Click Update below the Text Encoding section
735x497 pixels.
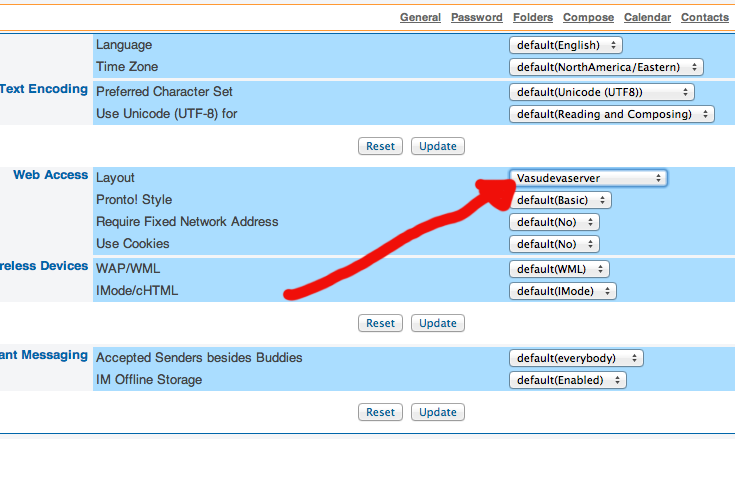(438, 146)
